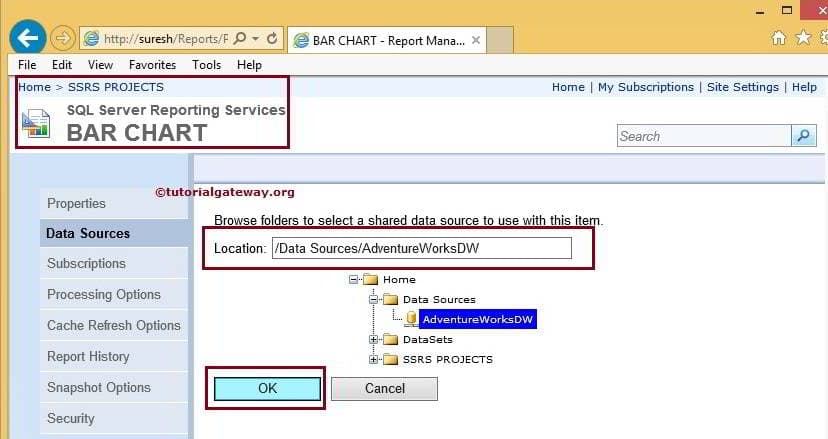Screen dimensions: 828x439
Task: Open the Favorites menu
Action: 152,65
